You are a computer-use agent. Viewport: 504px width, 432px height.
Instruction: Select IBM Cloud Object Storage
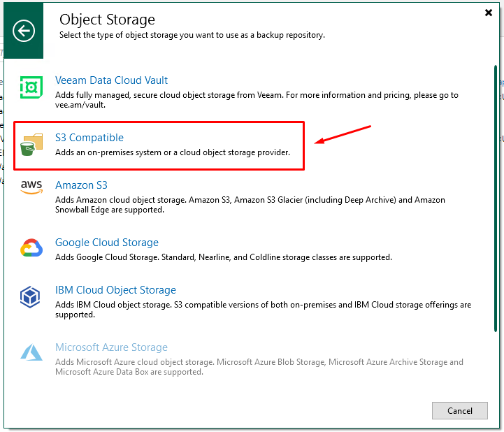pos(116,289)
